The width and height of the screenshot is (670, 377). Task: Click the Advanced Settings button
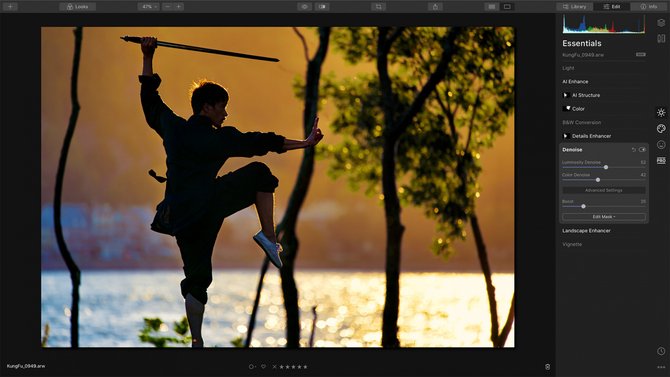click(x=604, y=190)
